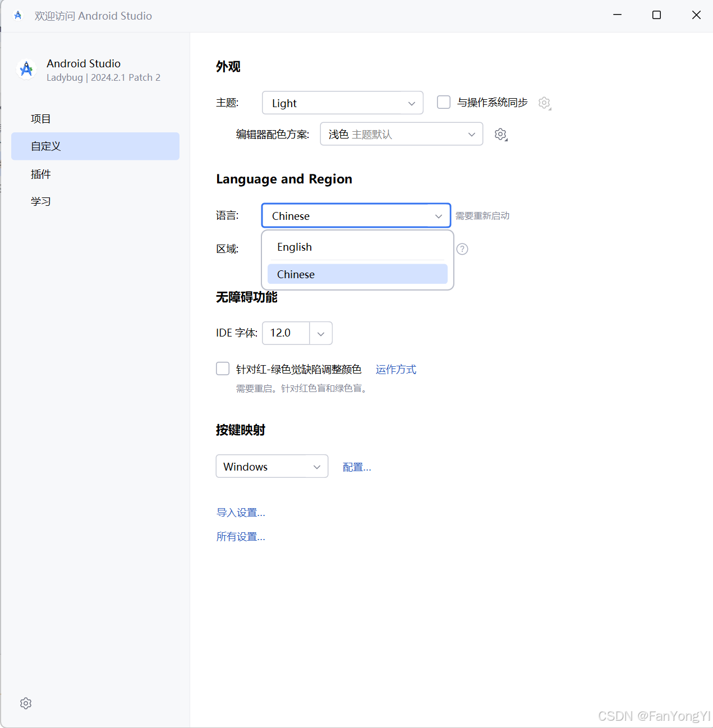The image size is (713, 728).
Task: Open the editor color scheme dropdown
Action: tap(402, 134)
